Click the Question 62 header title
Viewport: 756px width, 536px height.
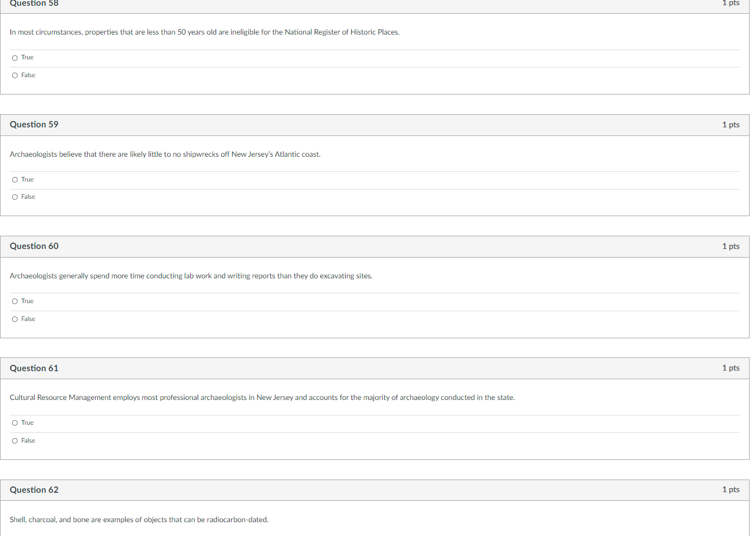34,490
